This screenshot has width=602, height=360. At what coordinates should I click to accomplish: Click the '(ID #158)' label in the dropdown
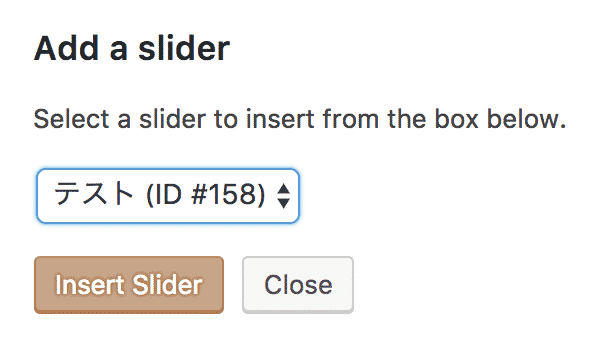click(205, 195)
